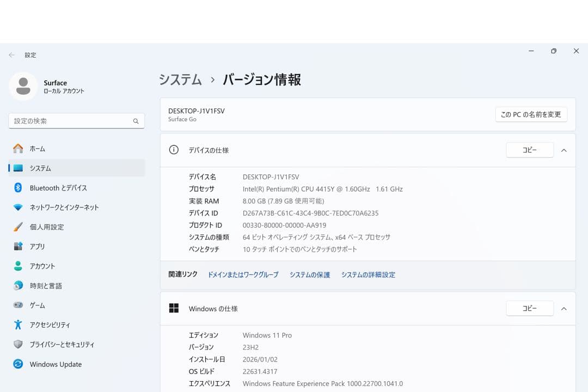Open システムの保護 link
Image resolution: width=588 pixels, height=392 pixels.
pos(310,274)
